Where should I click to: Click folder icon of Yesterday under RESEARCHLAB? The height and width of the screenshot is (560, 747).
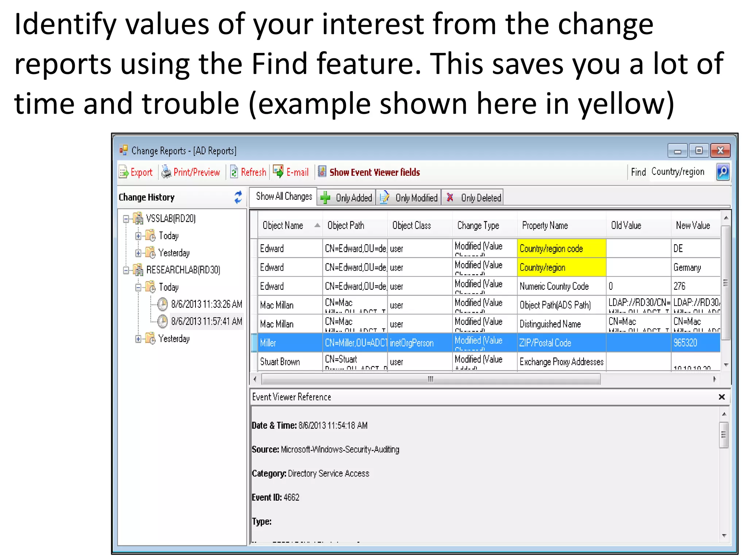(150, 338)
